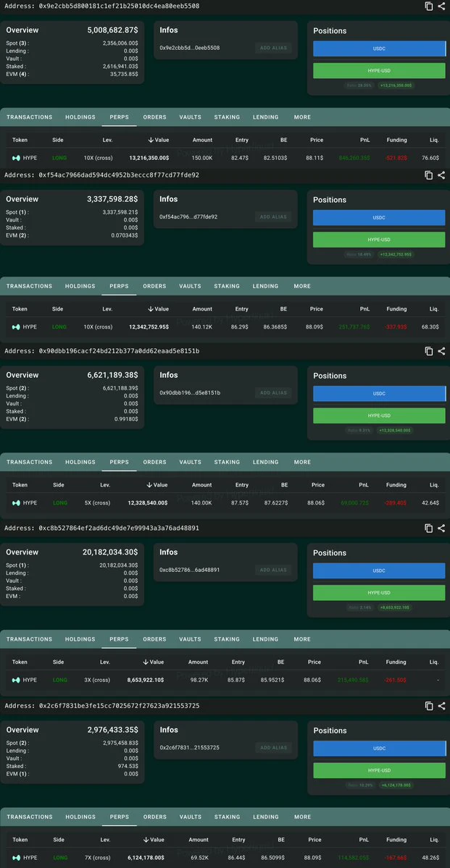This screenshot has height=868, width=450.
Task: Sort by Value in 0x9e2cbb5d perps table
Action: point(159,140)
